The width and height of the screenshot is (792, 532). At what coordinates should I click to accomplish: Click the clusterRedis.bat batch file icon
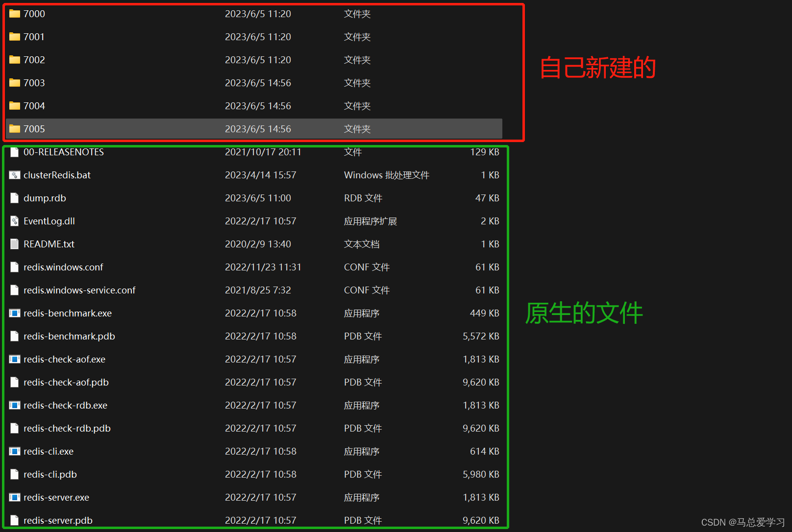coord(15,175)
